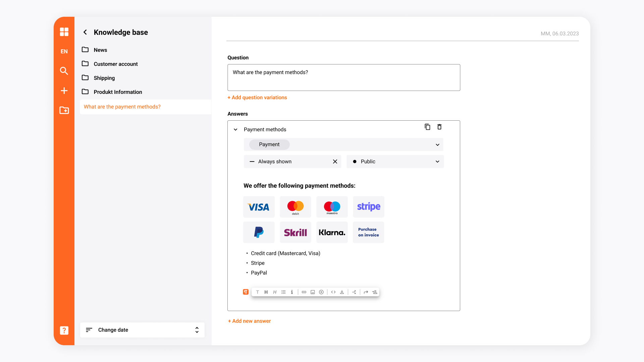Click the Payment methods answer title
Screen dimensions: 644x362
pyautogui.click(x=265, y=129)
